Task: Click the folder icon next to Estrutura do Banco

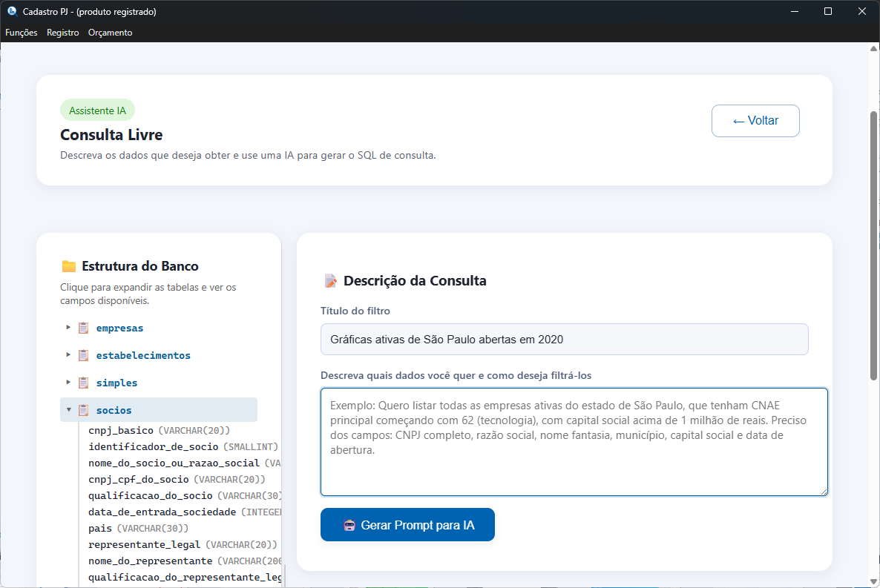Action: coord(69,266)
